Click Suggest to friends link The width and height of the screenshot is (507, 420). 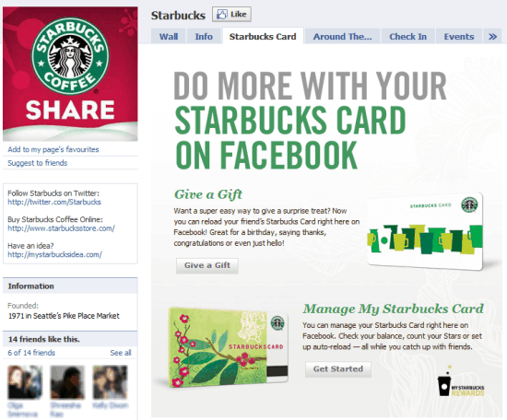(x=38, y=163)
